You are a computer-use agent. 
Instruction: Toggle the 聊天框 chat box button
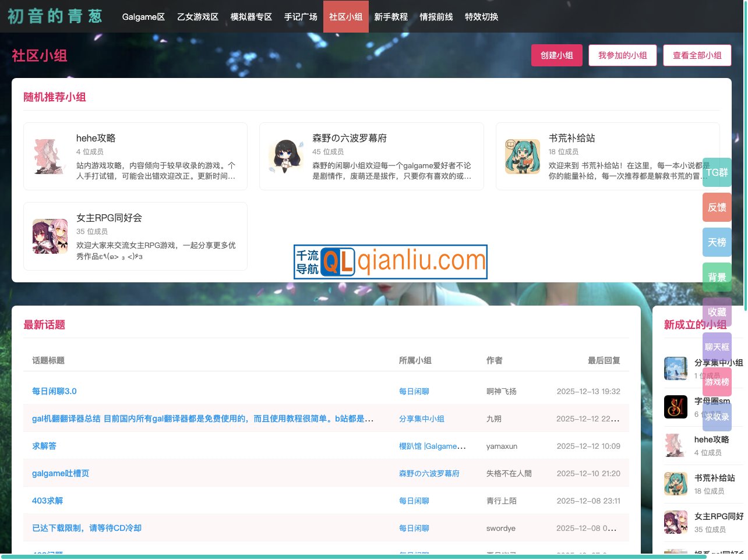[717, 347]
